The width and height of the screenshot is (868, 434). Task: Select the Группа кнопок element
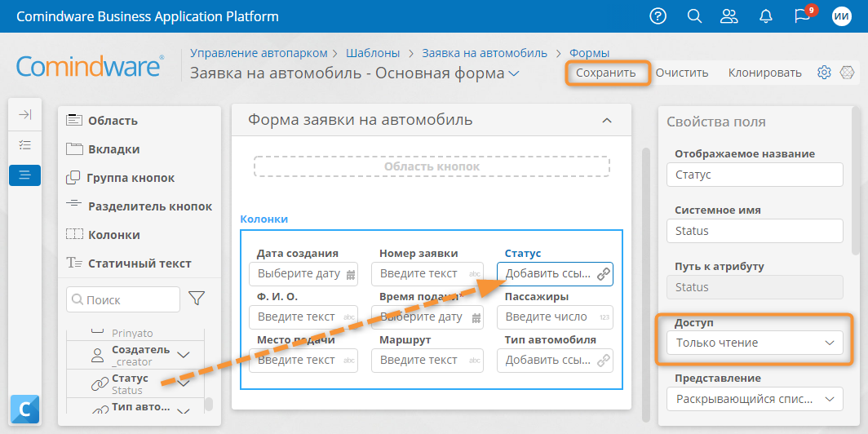point(120,178)
